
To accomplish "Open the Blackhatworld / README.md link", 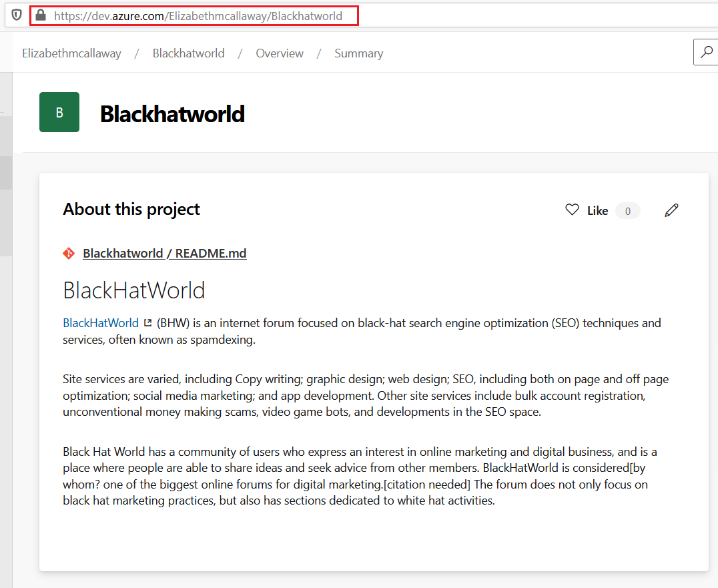I will click(164, 253).
